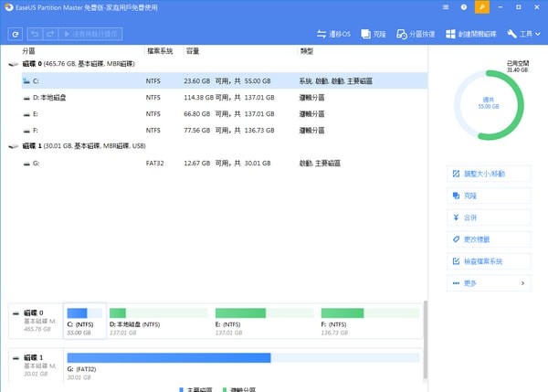Collapse 磁碟 0 tree in partition list

(x=13, y=66)
